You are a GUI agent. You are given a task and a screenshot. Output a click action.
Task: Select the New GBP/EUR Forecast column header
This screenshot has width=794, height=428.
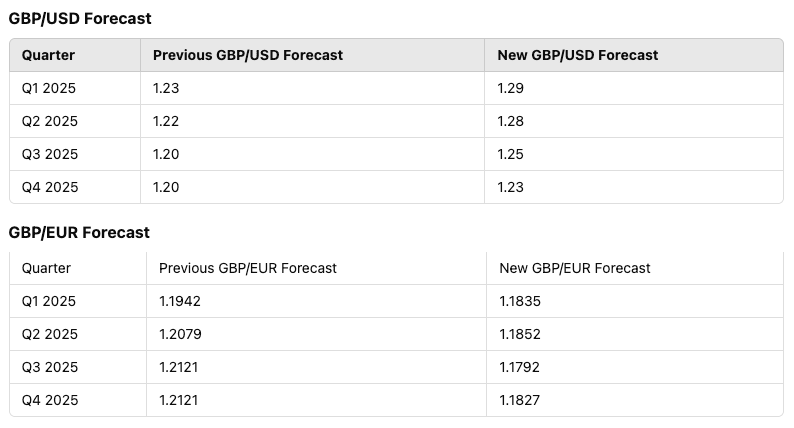pyautogui.click(x=574, y=268)
